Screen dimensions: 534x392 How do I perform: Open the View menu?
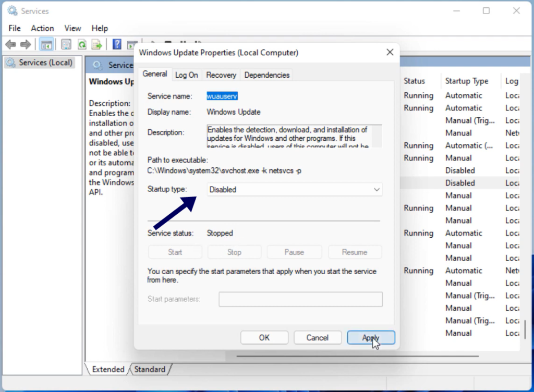[x=72, y=28]
